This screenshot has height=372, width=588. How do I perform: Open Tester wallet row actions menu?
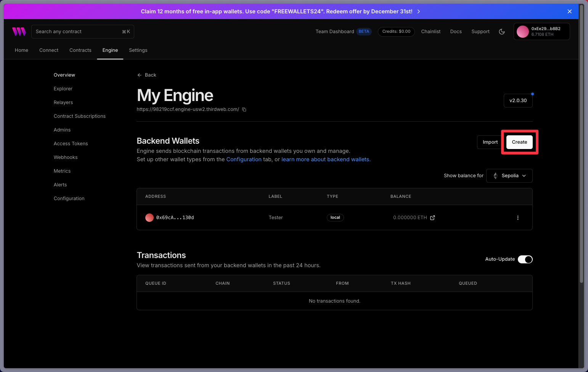(518, 218)
